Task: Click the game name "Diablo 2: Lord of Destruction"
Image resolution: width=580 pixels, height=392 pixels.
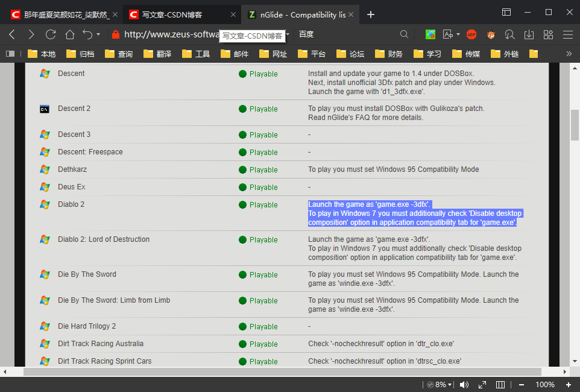Action: tap(104, 239)
